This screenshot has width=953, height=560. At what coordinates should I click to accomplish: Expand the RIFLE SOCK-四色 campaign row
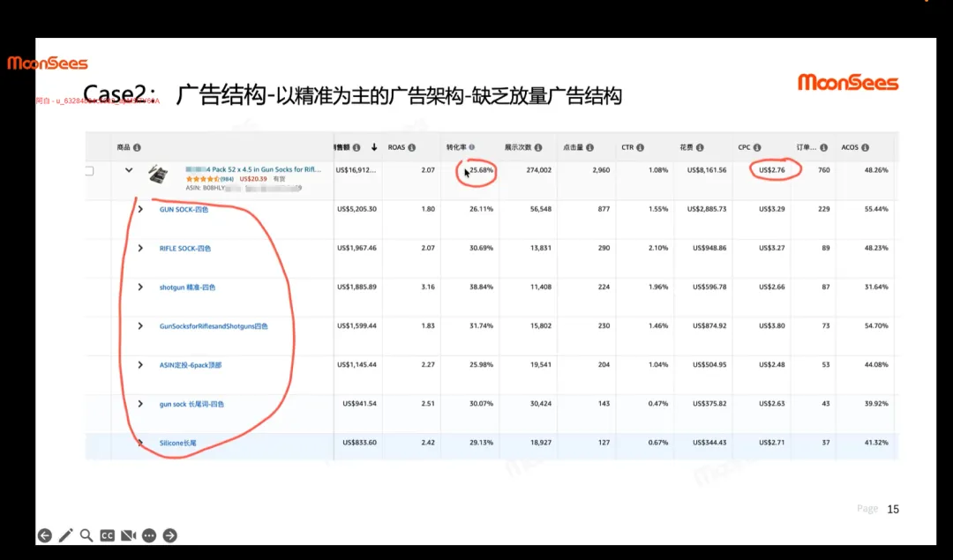pyautogui.click(x=140, y=248)
